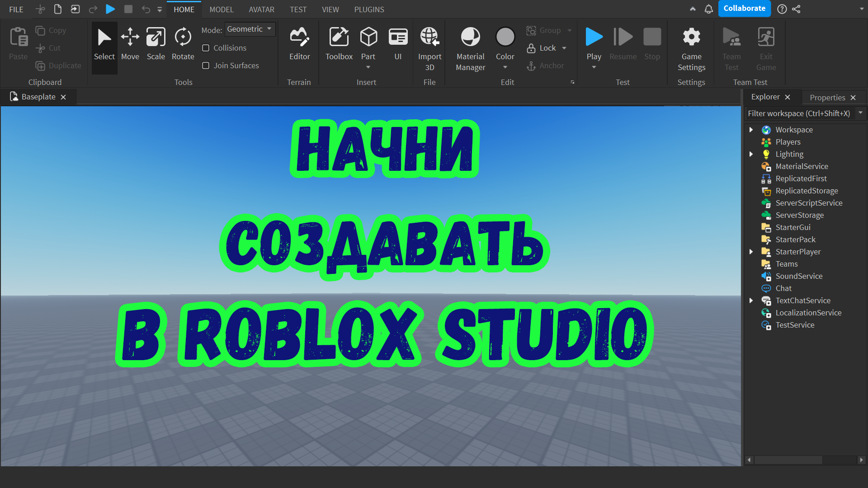Enable the Join Surfaces checkbox
The image size is (868, 488).
(206, 66)
